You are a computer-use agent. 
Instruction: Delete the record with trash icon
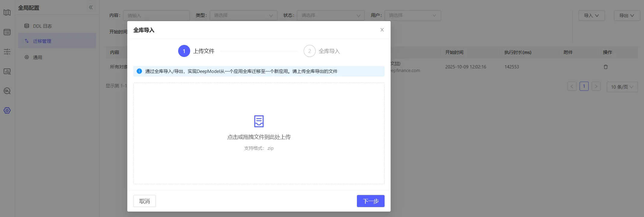tap(605, 67)
